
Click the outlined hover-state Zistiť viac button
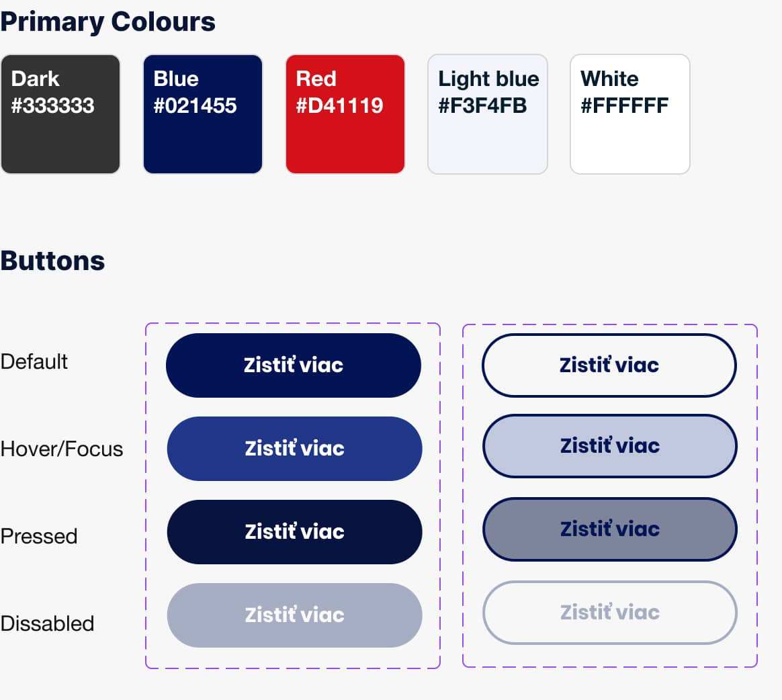coord(610,446)
